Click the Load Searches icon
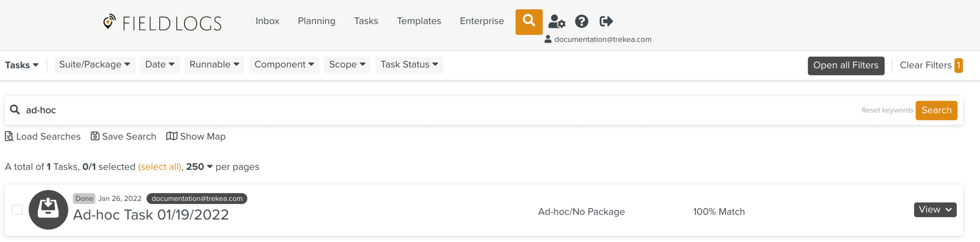Screen dimensions: 980x242 point(9,136)
